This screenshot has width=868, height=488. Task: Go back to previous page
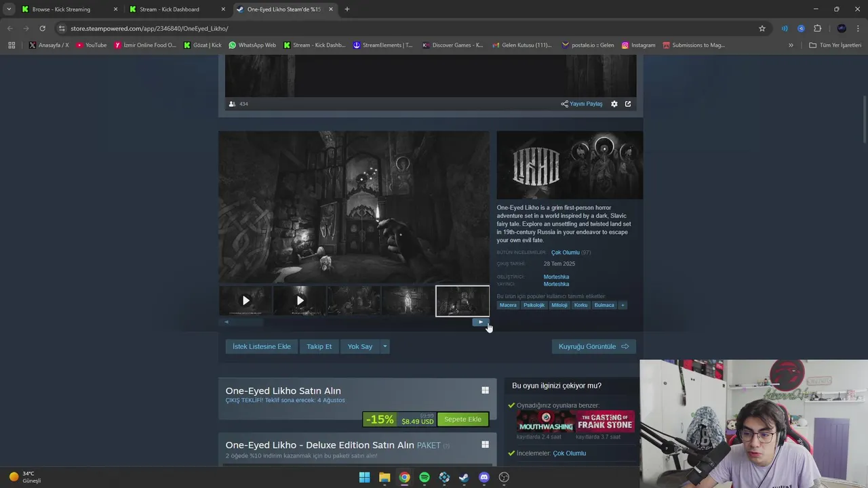(9, 28)
